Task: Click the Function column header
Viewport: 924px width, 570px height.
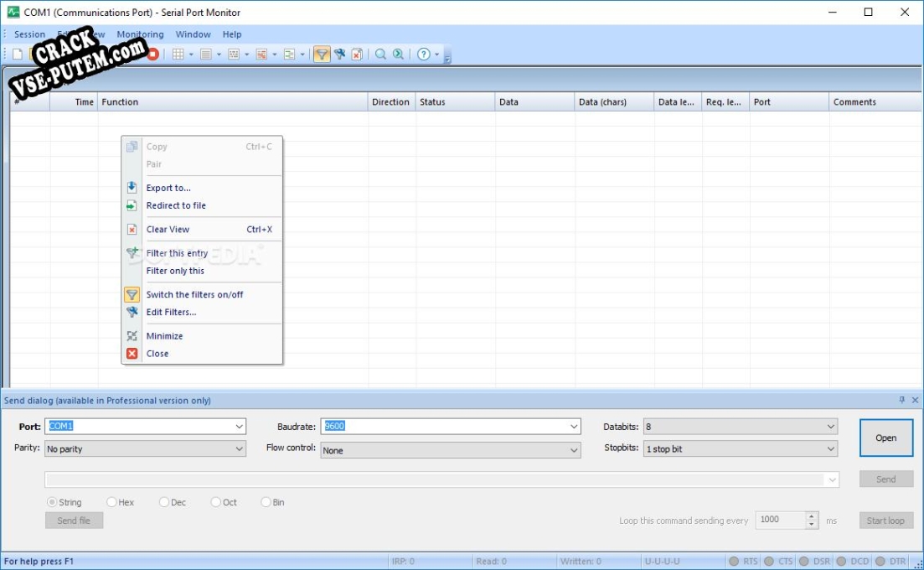Action: (x=233, y=102)
